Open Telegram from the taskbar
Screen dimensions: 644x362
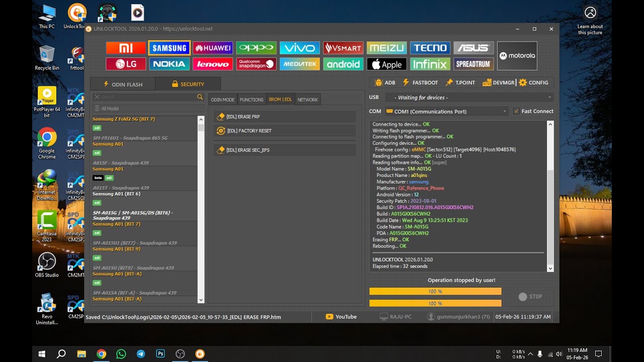pyautogui.click(x=141, y=354)
